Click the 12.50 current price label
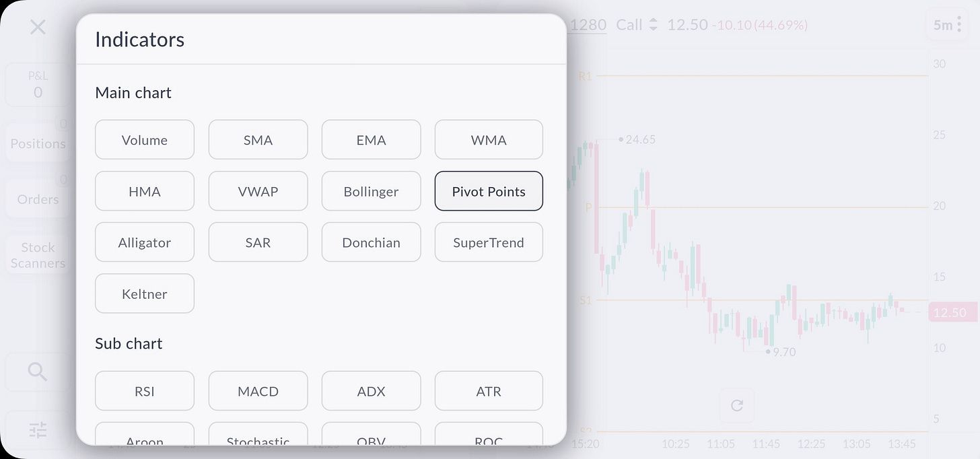The image size is (980, 459). click(950, 312)
